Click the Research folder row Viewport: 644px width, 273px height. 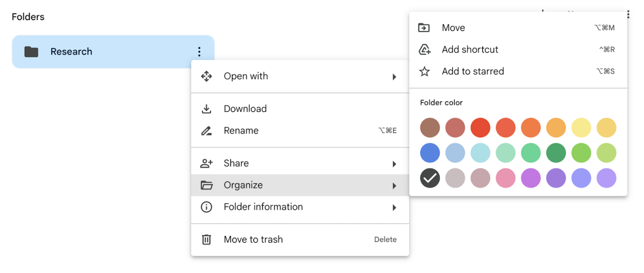coord(105,52)
